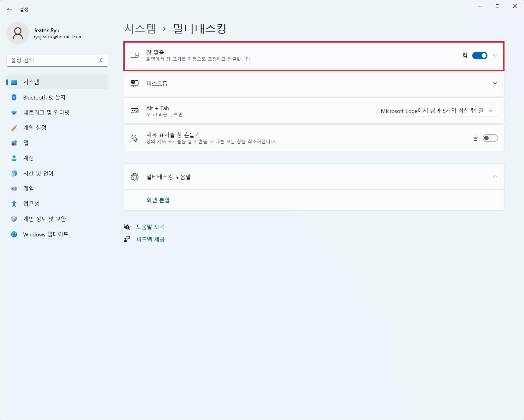
Task: Click the ryujeatek@hotmail.com email text
Action: click(x=58, y=37)
